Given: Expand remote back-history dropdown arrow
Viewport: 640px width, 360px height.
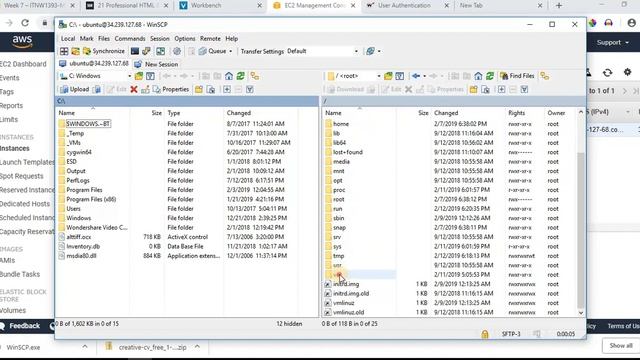Looking at the screenshot, I should 424,76.
